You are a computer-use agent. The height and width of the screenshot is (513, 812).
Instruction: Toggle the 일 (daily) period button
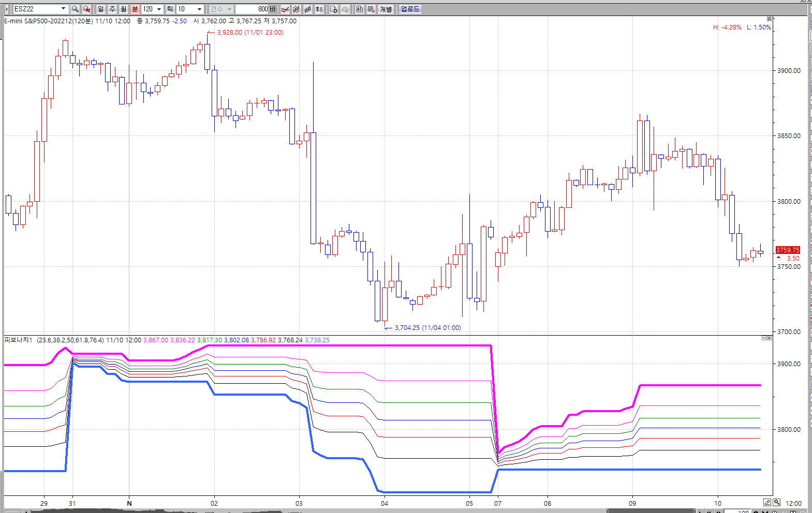pos(101,9)
